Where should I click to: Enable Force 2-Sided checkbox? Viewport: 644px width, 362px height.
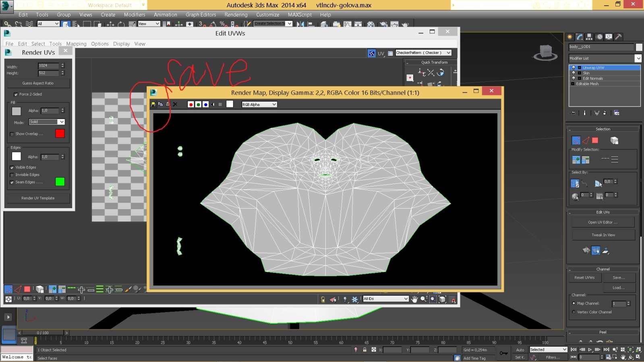coord(16,94)
